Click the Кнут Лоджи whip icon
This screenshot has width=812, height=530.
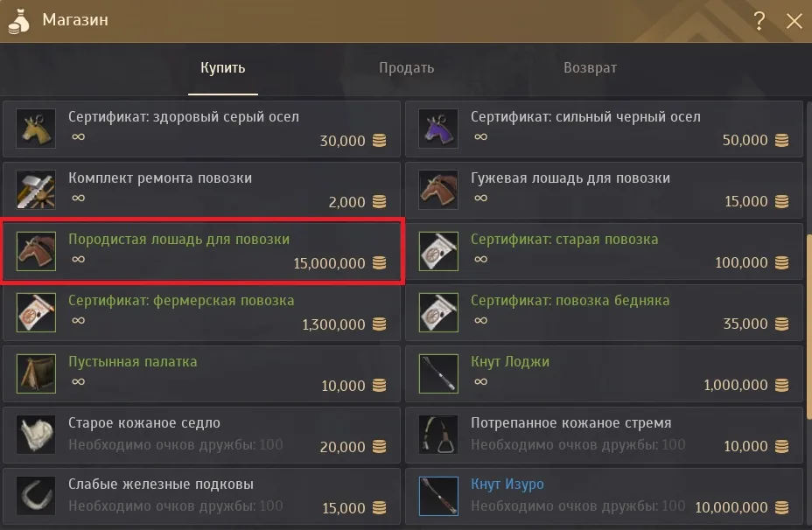pos(438,373)
